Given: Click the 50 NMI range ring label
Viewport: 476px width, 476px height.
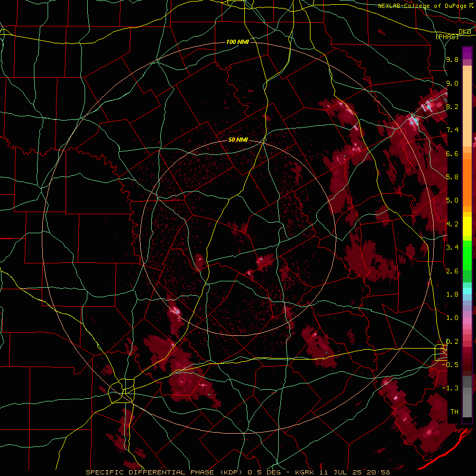Looking at the screenshot, I should [237, 140].
